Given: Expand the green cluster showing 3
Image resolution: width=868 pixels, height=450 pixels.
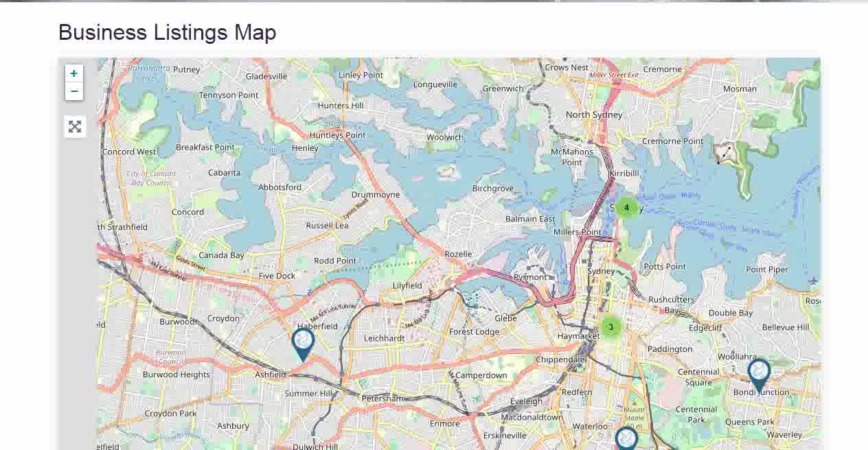Looking at the screenshot, I should coord(610,327).
